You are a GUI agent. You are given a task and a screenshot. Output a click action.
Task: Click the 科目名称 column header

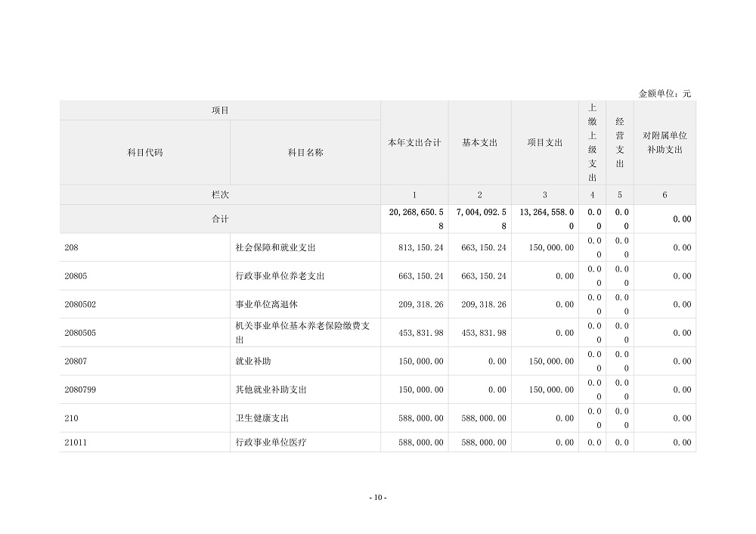305,153
